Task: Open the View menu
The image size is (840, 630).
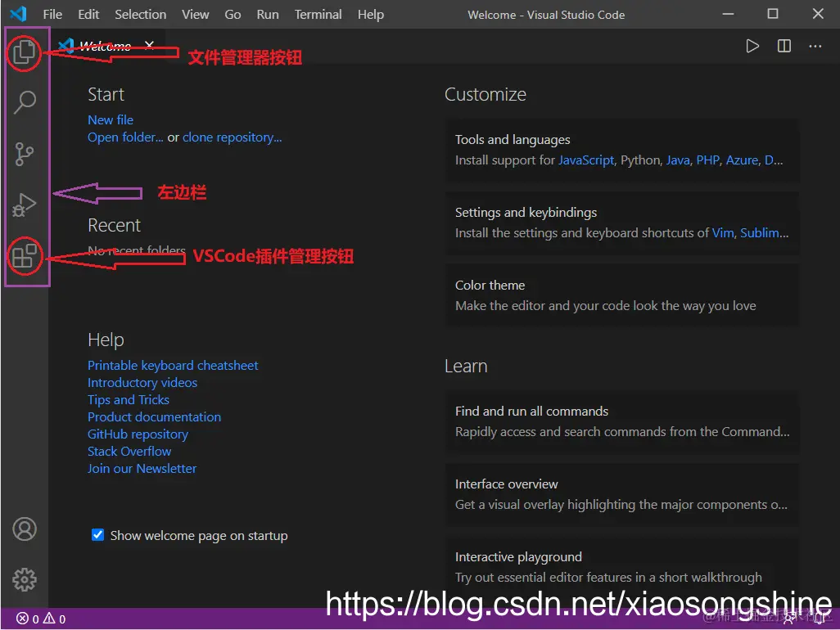Action: coord(195,15)
